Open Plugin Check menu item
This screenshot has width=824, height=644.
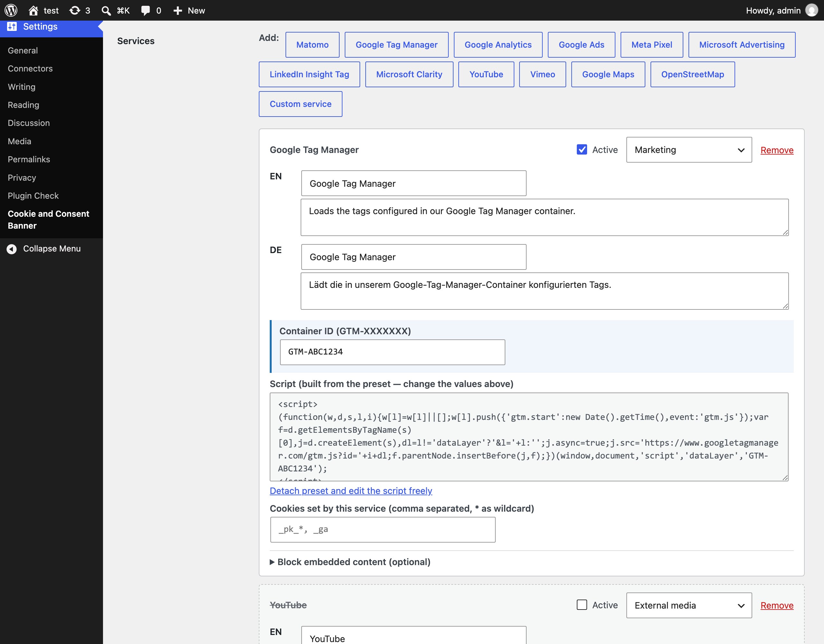(x=33, y=195)
